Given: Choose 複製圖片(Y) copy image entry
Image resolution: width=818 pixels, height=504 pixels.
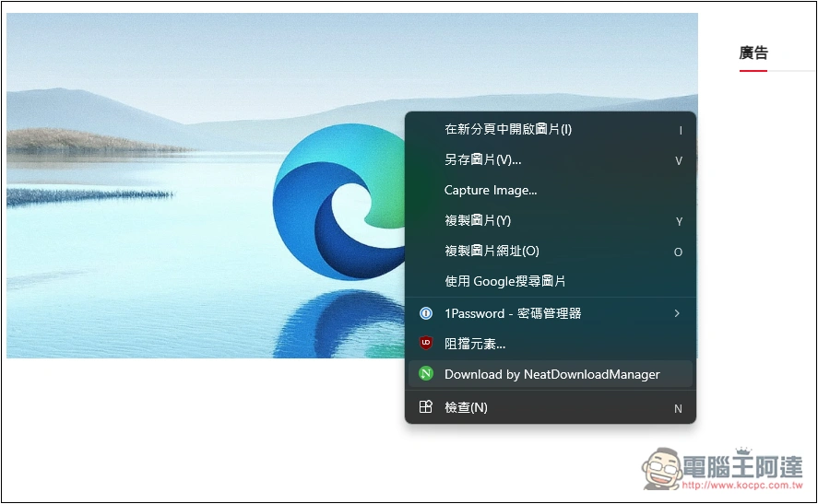Looking at the screenshot, I should coord(551,220).
